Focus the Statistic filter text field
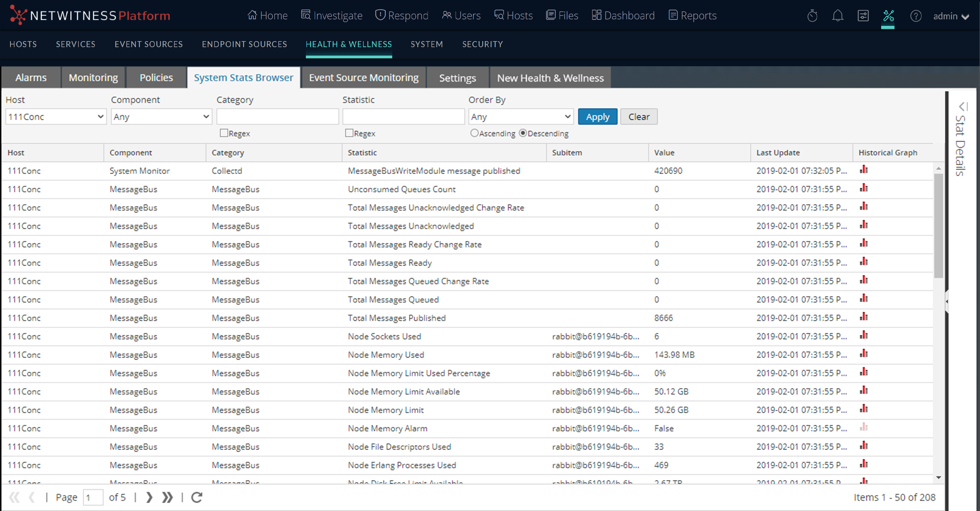The image size is (980, 511). click(x=403, y=117)
